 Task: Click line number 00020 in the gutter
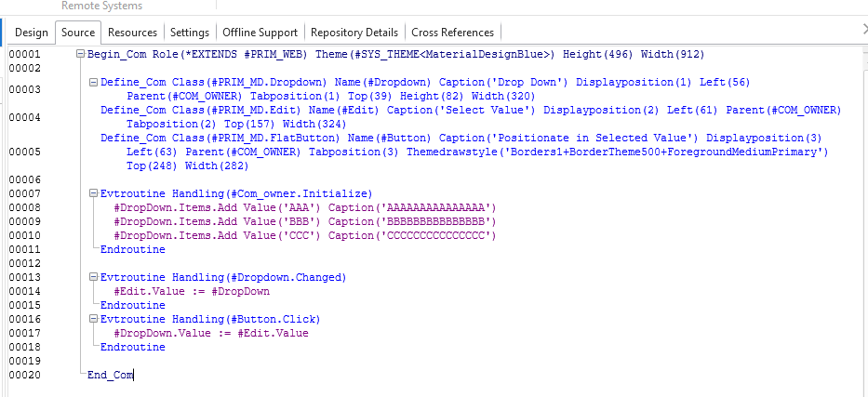pyautogui.click(x=25, y=375)
